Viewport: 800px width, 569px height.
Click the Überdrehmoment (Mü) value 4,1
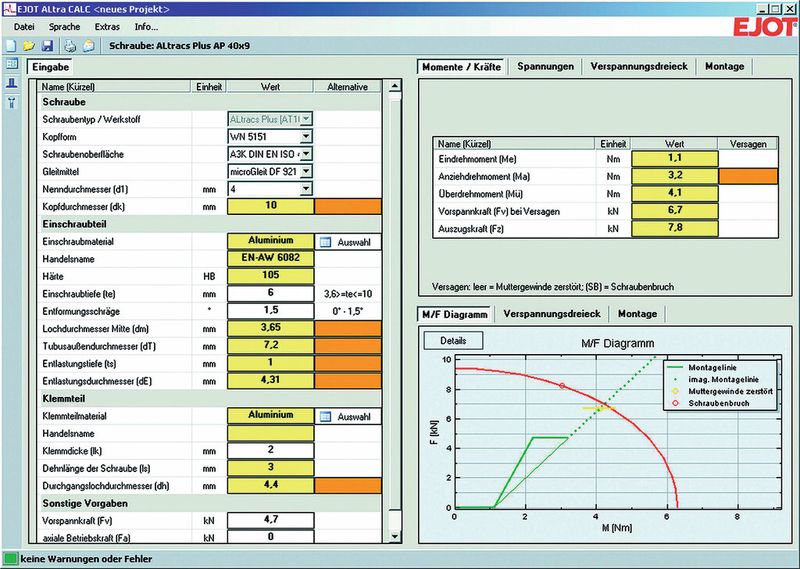pos(674,194)
